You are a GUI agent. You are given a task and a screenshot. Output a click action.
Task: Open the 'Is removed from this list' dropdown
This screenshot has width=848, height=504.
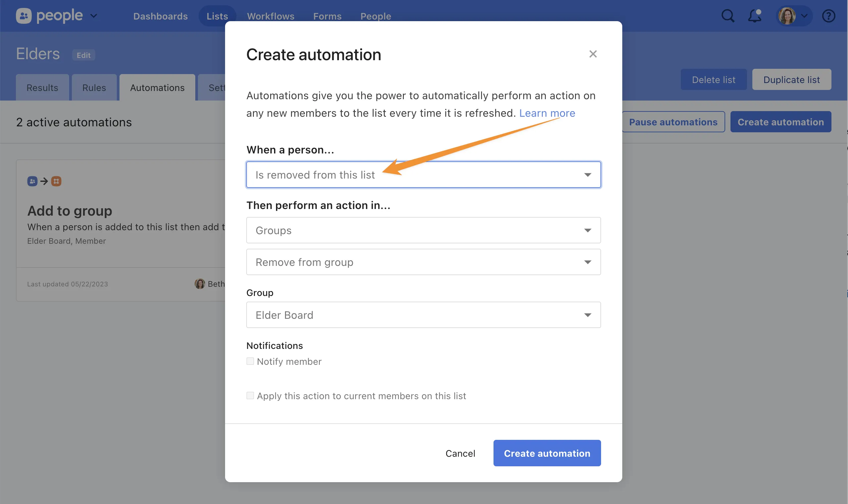point(423,175)
